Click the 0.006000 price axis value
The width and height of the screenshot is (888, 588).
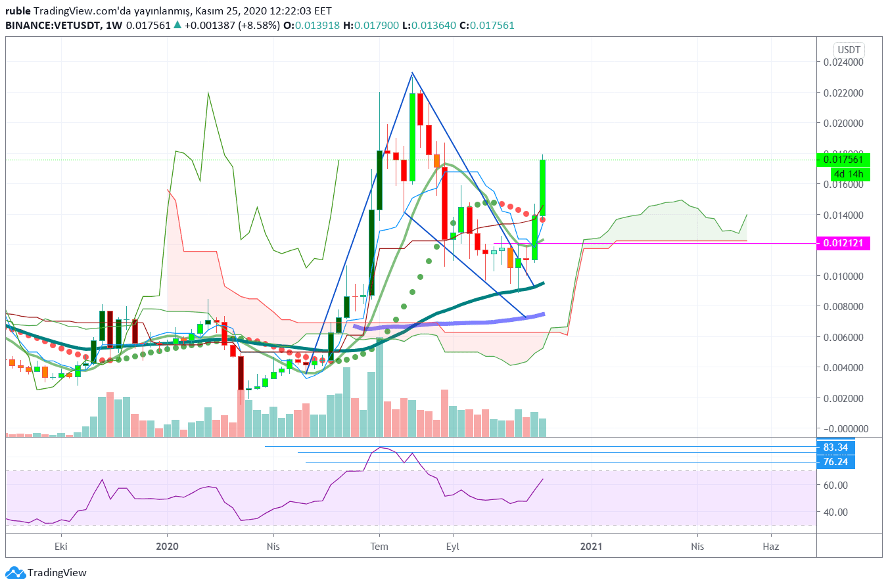coord(845,337)
